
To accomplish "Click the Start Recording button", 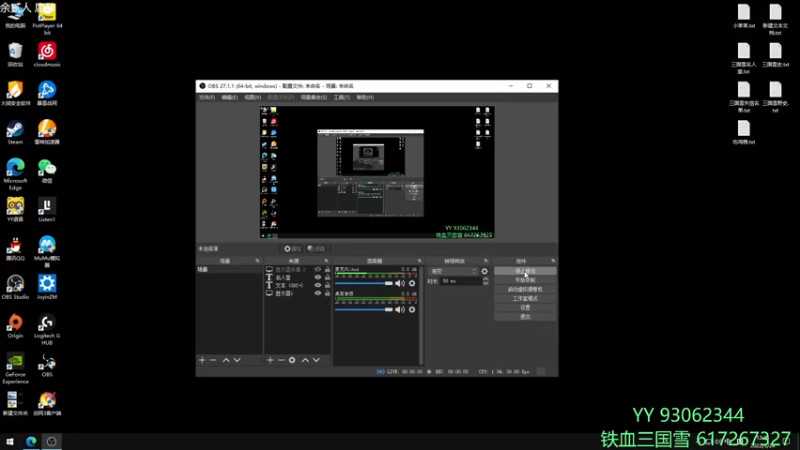I will click(x=525, y=280).
